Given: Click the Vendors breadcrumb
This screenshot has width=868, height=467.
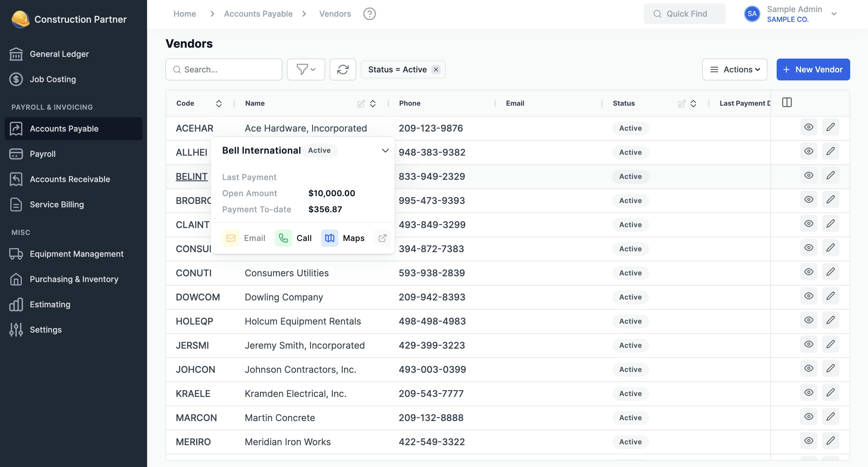Looking at the screenshot, I should pos(335,14).
